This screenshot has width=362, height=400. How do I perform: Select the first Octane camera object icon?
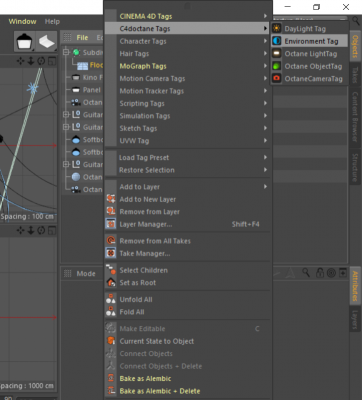[x=76, y=102]
